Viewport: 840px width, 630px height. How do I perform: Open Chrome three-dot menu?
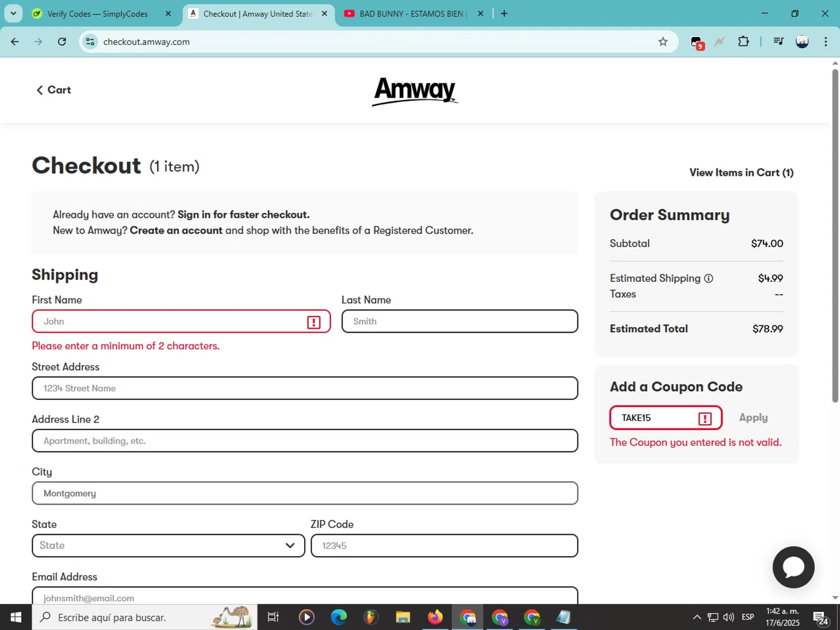(x=825, y=41)
